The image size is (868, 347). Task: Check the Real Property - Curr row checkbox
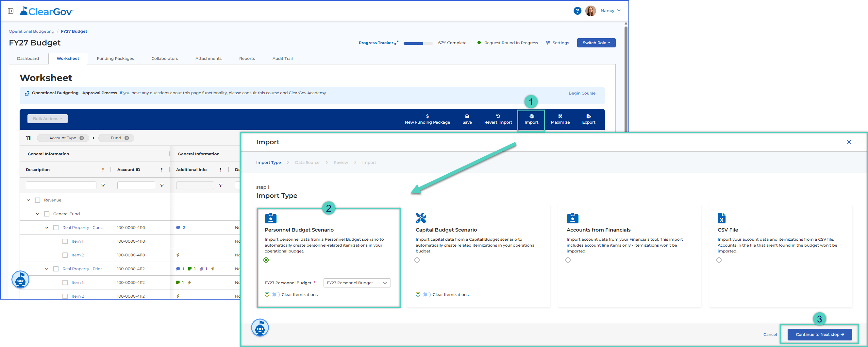click(56, 228)
